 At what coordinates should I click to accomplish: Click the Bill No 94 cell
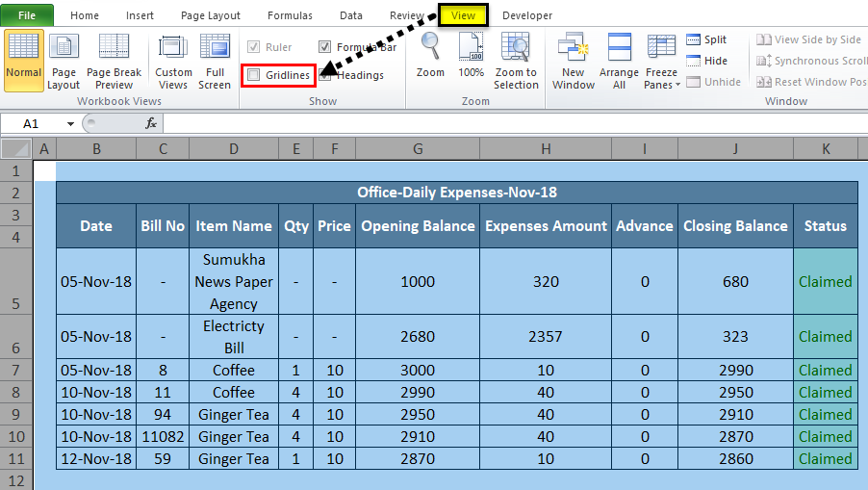163,414
